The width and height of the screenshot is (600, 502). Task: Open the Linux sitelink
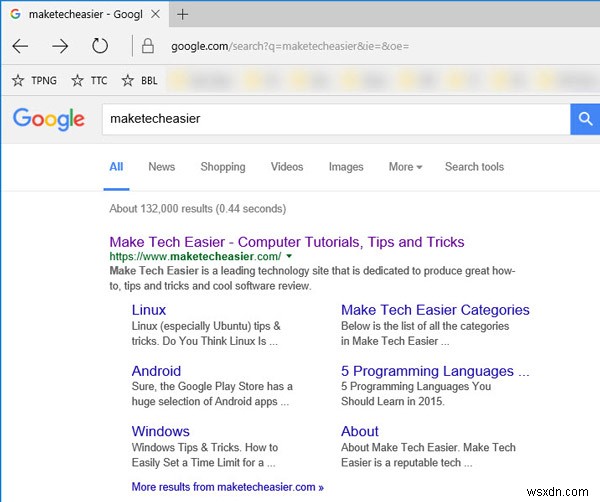tap(149, 310)
